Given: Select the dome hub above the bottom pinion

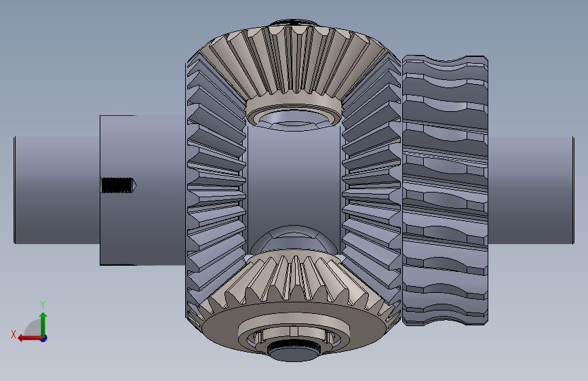Looking at the screenshot, I should click(x=294, y=239).
